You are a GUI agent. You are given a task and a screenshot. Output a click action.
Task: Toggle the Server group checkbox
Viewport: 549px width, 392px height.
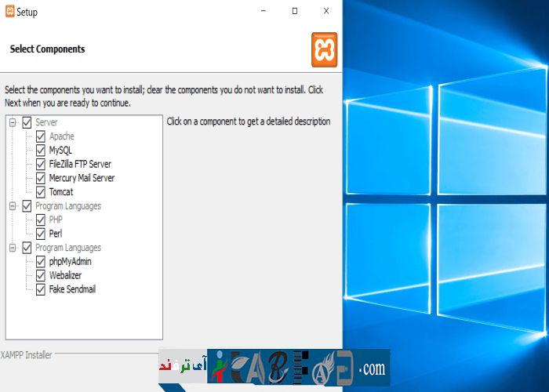coord(27,122)
